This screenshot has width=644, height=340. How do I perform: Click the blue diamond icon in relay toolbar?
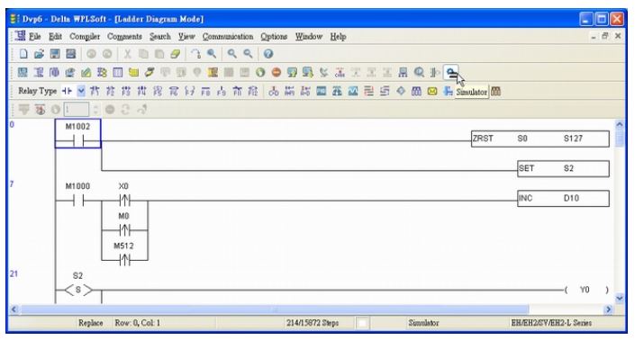[x=401, y=91]
